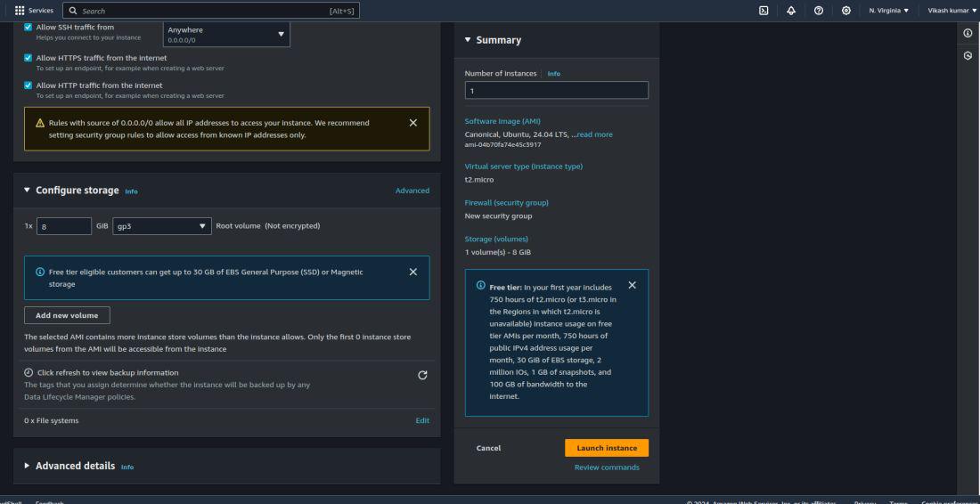The width and height of the screenshot is (980, 504).
Task: Dismiss the free tier EBS storage notice
Action: tap(413, 272)
